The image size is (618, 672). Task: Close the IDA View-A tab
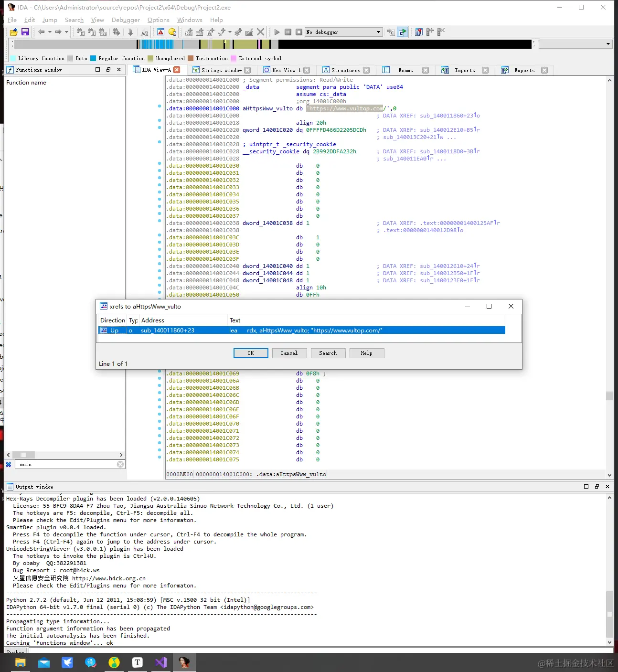click(177, 70)
